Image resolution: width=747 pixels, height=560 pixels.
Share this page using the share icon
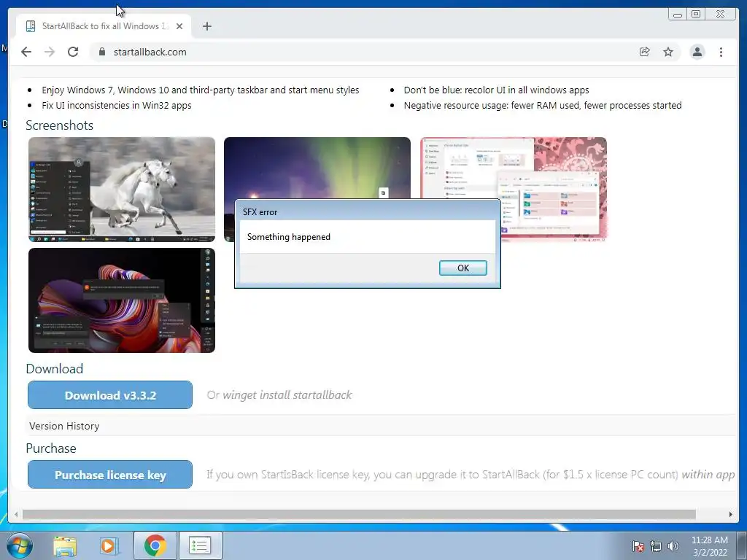pos(645,52)
